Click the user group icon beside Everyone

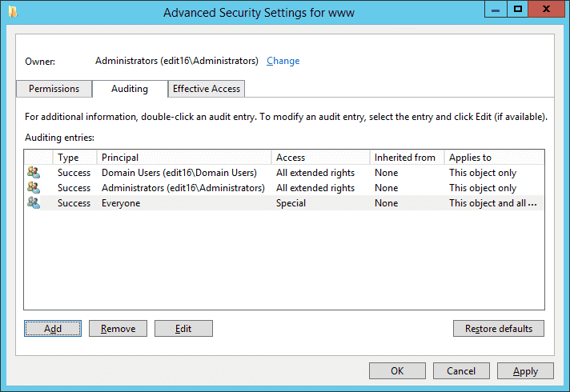34,202
